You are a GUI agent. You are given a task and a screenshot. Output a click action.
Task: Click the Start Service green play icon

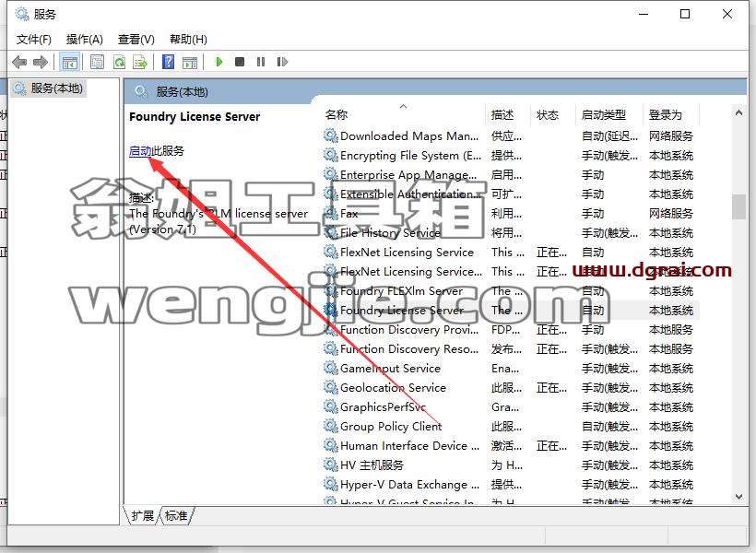click(x=219, y=62)
